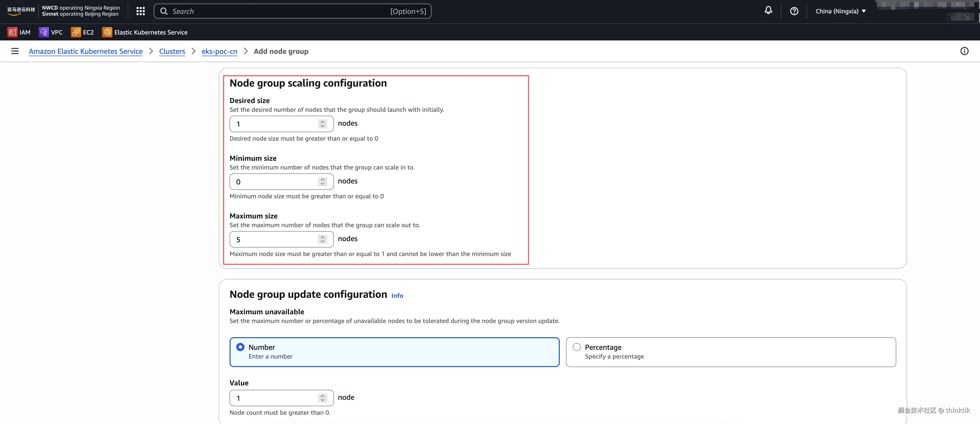Open the EC2 service shortcut icon

76,32
